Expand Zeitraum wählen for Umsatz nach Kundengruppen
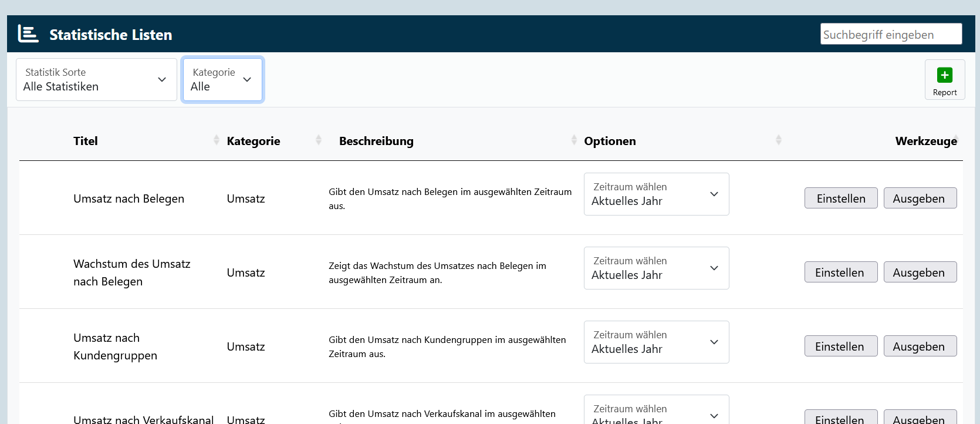This screenshot has height=424, width=980. [x=656, y=342]
